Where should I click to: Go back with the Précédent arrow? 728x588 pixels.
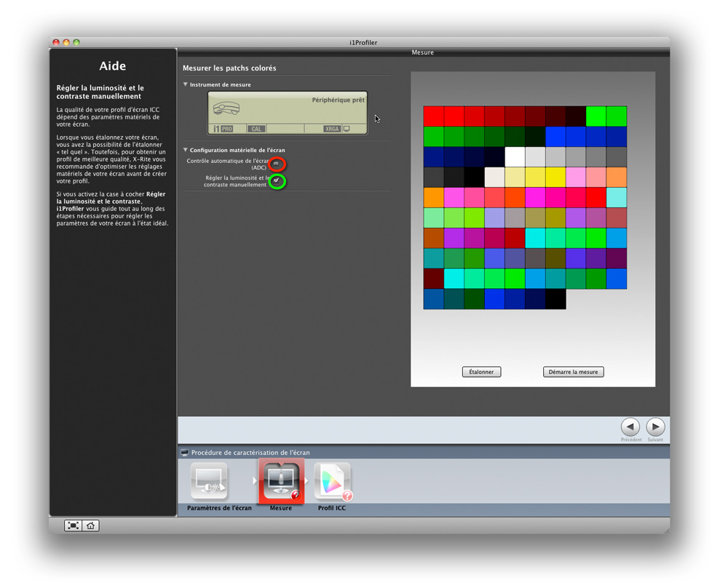[x=630, y=426]
